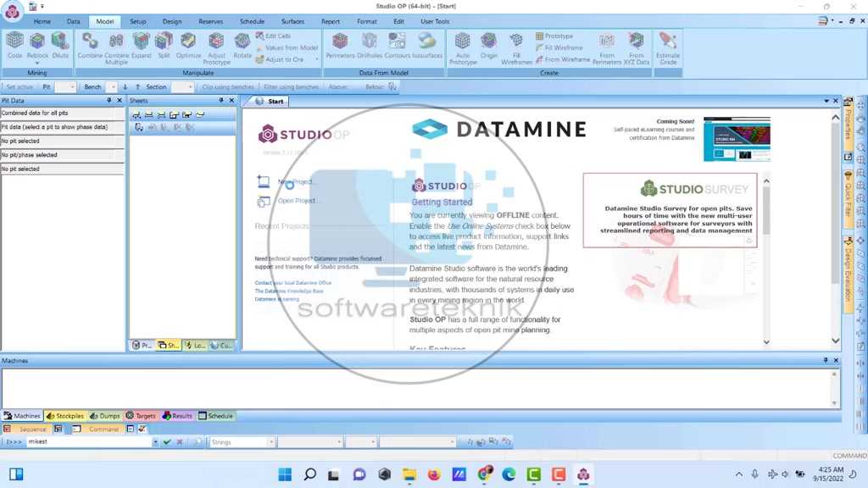Click the New Project link
The width and height of the screenshot is (868, 488).
(296, 181)
